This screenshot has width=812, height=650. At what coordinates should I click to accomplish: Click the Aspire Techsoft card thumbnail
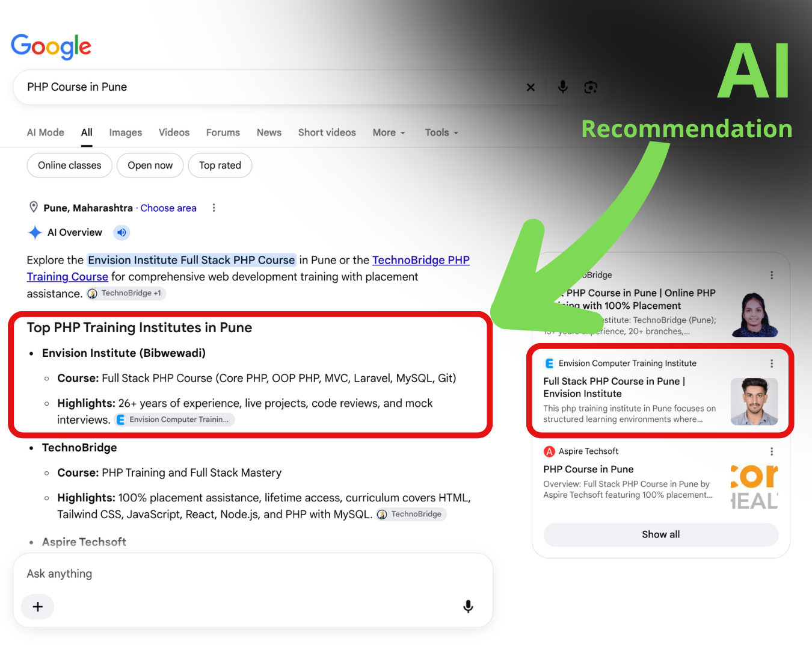click(x=754, y=487)
